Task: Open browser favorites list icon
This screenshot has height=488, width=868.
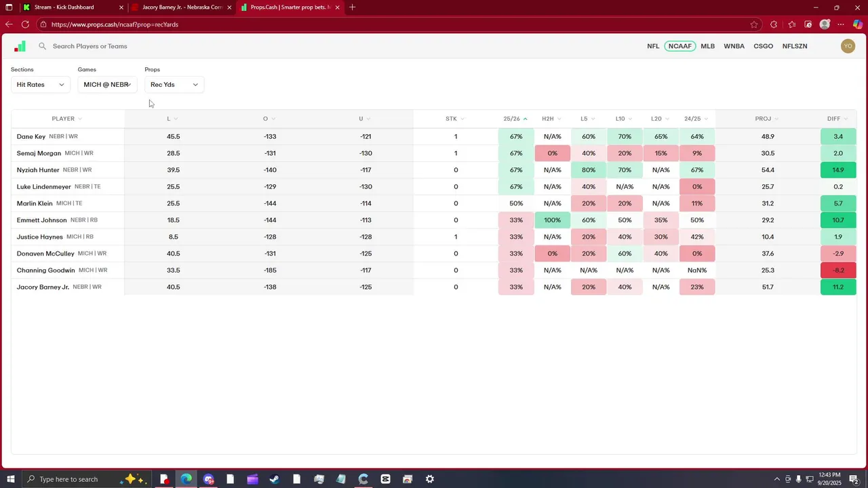Action: pyautogui.click(x=791, y=24)
